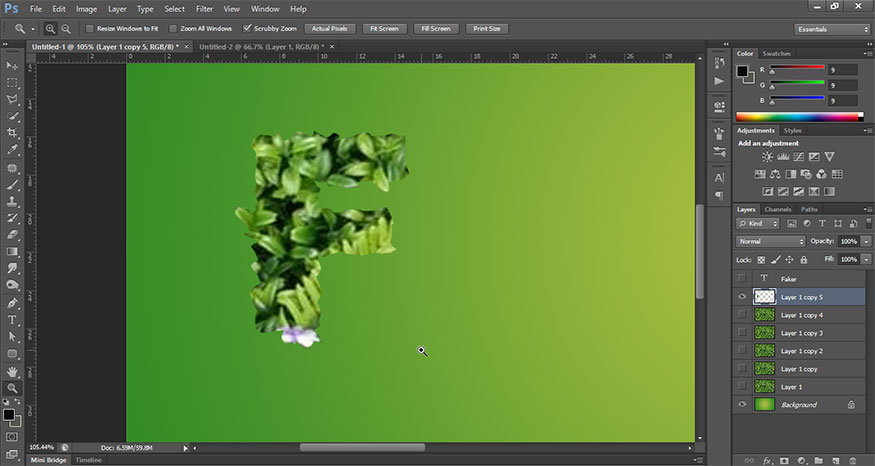Screen dimensions: 875x466
Task: Click the foreground color swatch in Color panel
Action: point(742,71)
